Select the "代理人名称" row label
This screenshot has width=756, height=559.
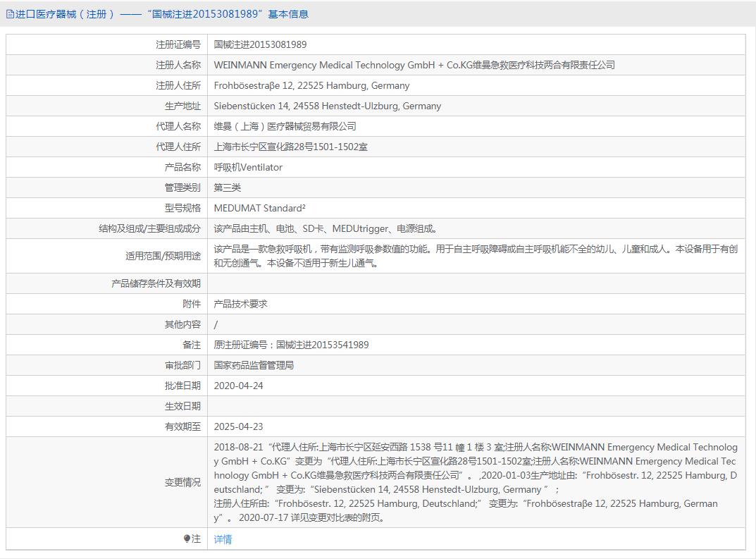[178, 126]
